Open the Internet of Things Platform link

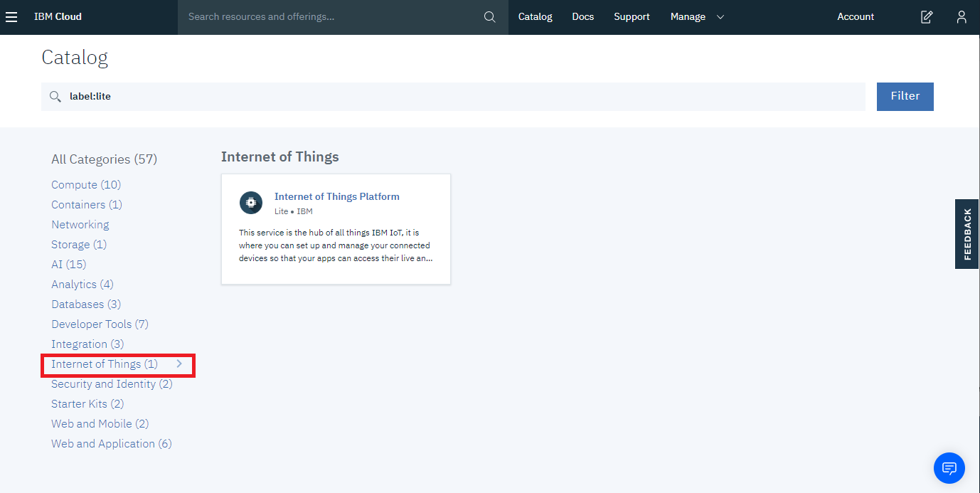click(336, 196)
